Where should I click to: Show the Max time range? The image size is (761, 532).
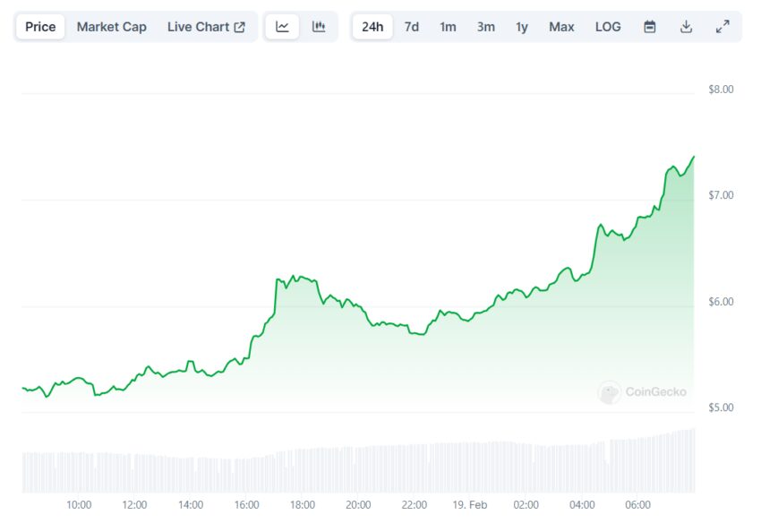[x=561, y=27]
